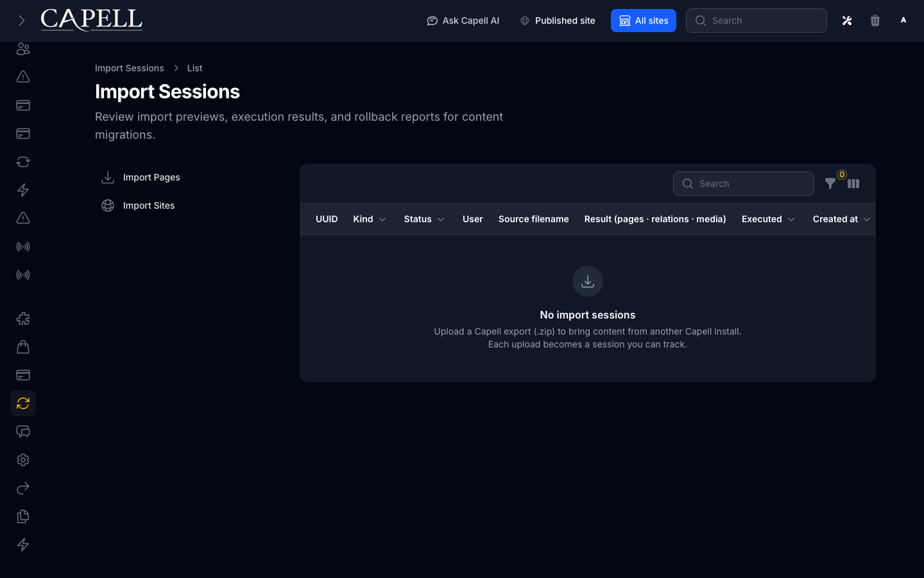
Task: Open the chat bubbles sidebar icon
Action: pos(23,432)
